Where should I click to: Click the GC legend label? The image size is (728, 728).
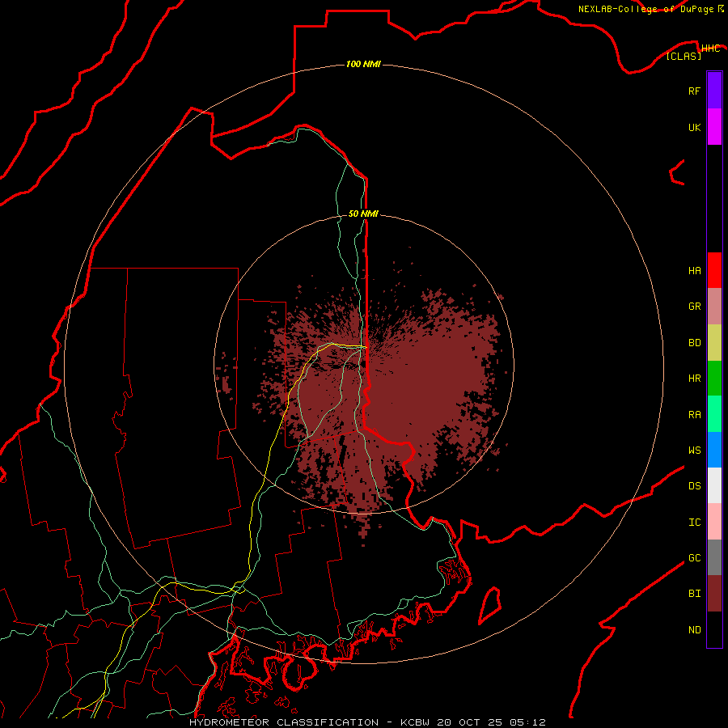click(694, 558)
